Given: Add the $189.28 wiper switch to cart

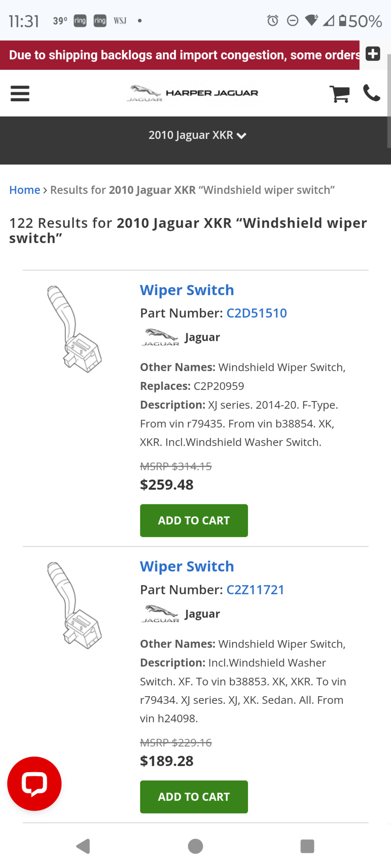Looking at the screenshot, I should click(194, 797).
